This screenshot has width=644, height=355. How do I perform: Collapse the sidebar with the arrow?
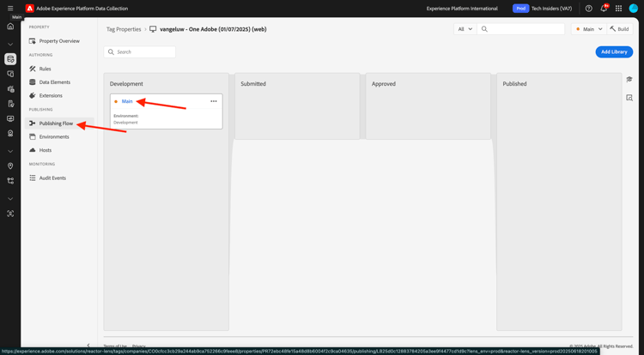[x=88, y=346]
